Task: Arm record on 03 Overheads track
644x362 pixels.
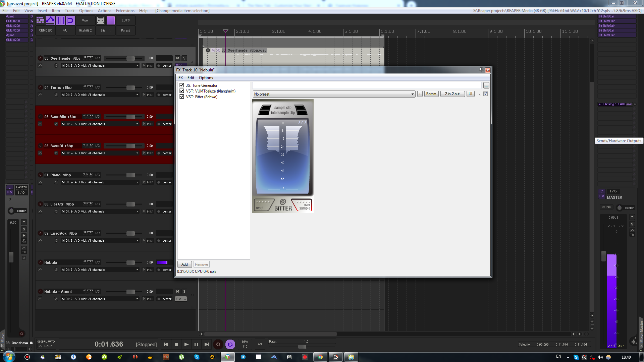Action: 40,58
